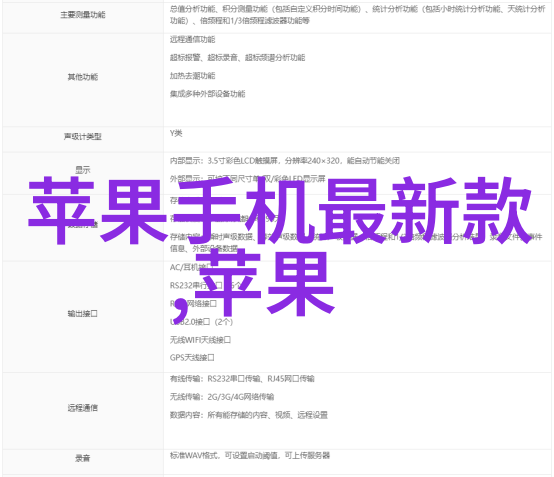This screenshot has width=554, height=477.
Task: Click the 显示 row label
Action: coord(83,170)
